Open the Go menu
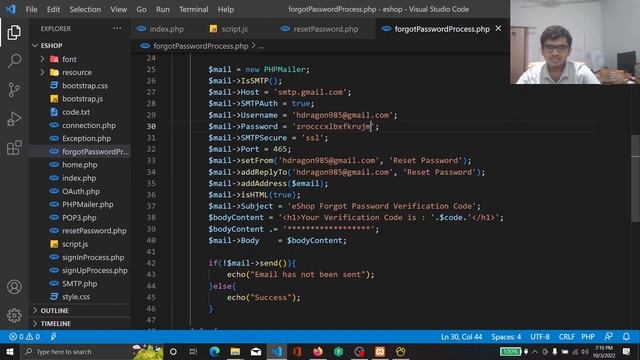640x360 pixels. pos(141,9)
